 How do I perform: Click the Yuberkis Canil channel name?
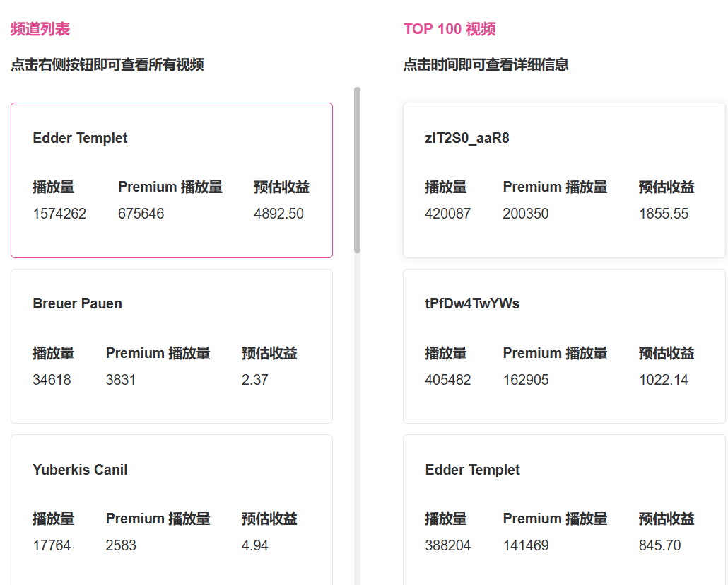(x=80, y=470)
